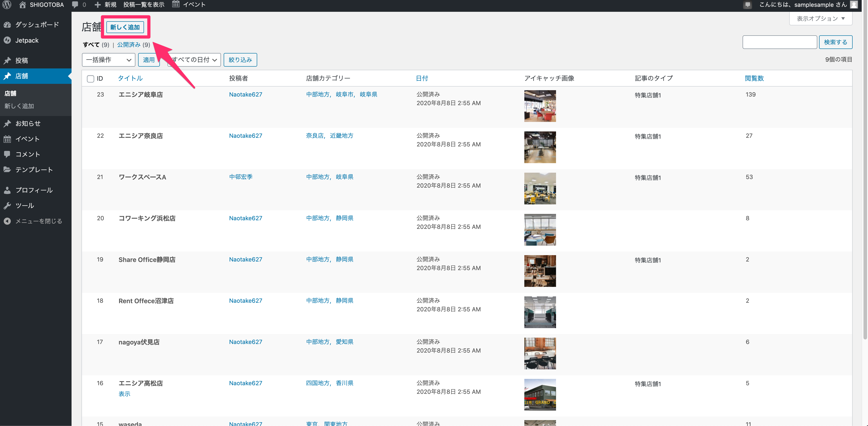Focus the store search input field
The height and width of the screenshot is (426, 868).
[x=779, y=42]
